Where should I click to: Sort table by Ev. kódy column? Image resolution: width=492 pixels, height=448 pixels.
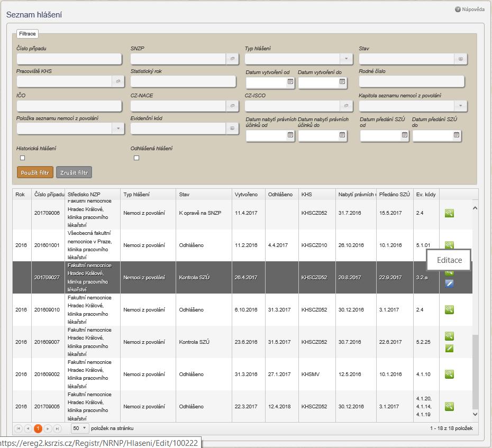(426, 195)
